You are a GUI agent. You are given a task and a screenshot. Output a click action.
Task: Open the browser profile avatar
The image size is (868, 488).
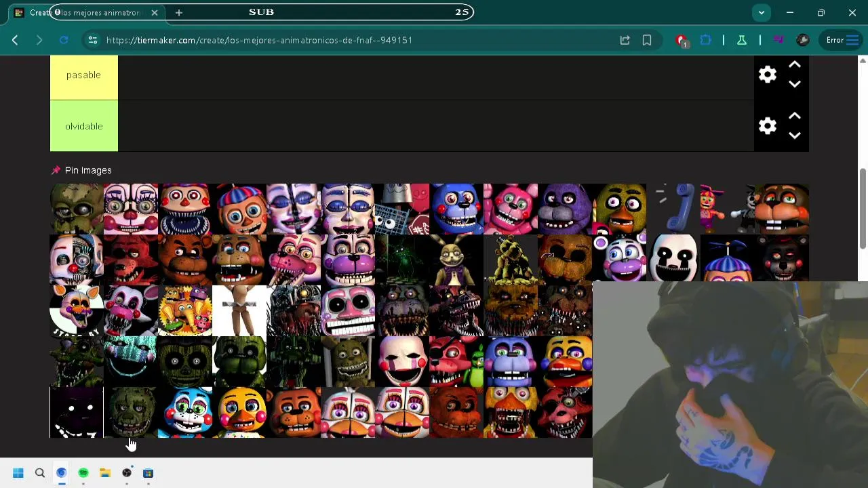coord(803,40)
